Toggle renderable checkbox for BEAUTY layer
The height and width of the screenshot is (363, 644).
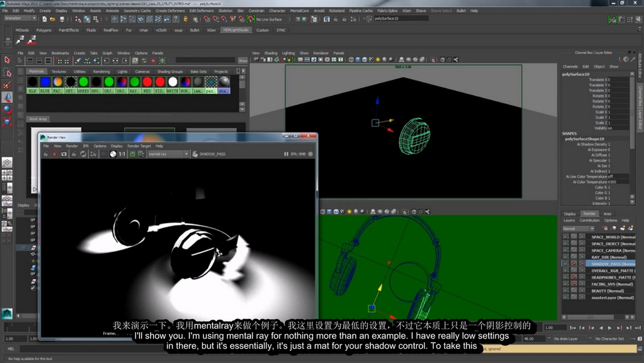tap(566, 291)
